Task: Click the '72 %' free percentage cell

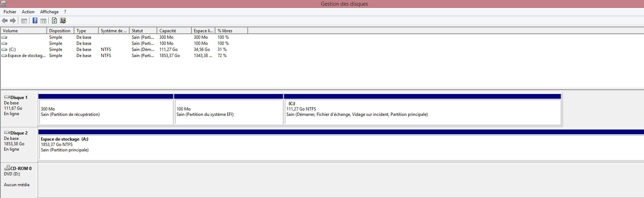Action: coord(222,56)
